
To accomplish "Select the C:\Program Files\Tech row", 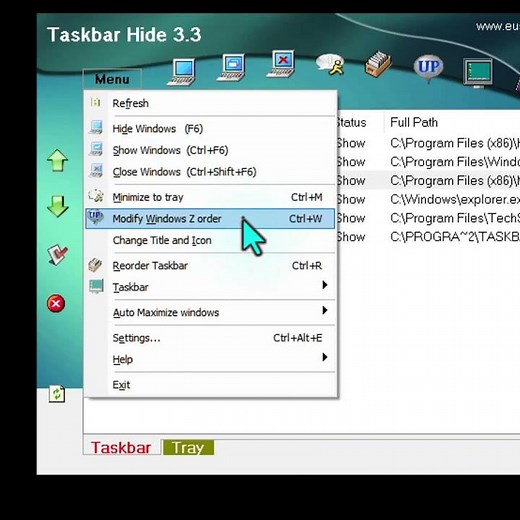I will 428,218.
